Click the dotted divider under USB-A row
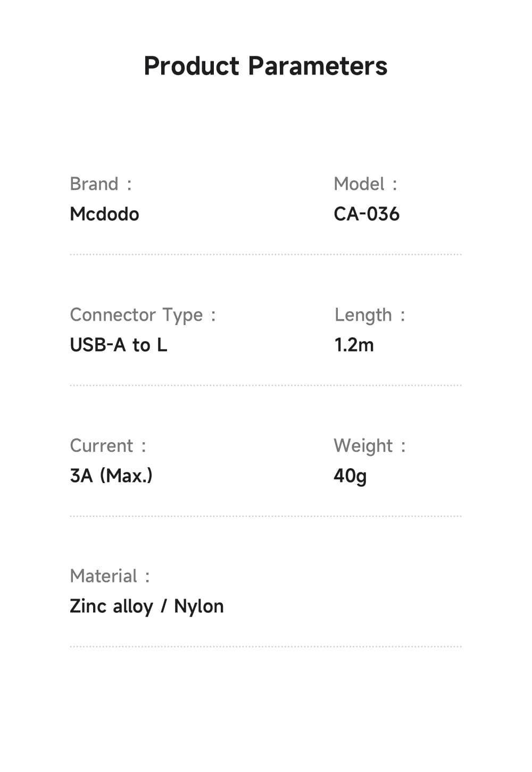 (265, 385)
